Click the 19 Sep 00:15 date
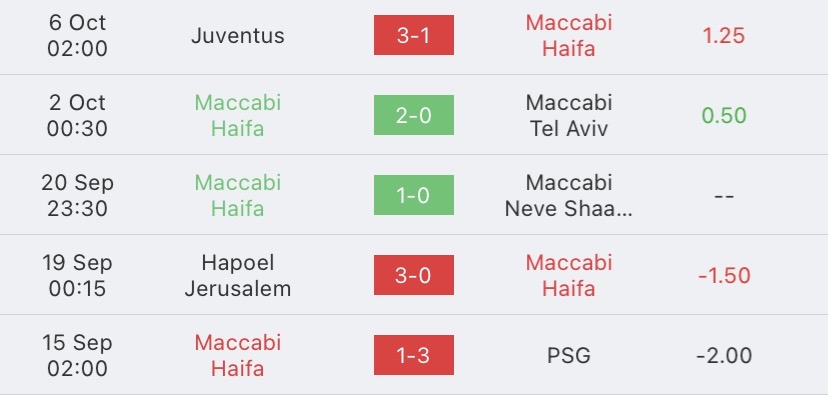Viewport: 828px width, 395px height. [x=77, y=275]
